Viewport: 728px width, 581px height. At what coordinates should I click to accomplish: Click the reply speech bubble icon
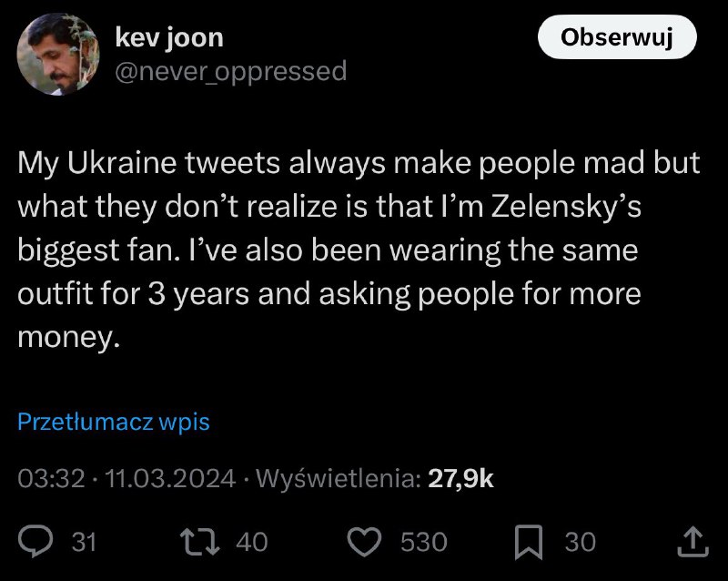pyautogui.click(x=35, y=541)
